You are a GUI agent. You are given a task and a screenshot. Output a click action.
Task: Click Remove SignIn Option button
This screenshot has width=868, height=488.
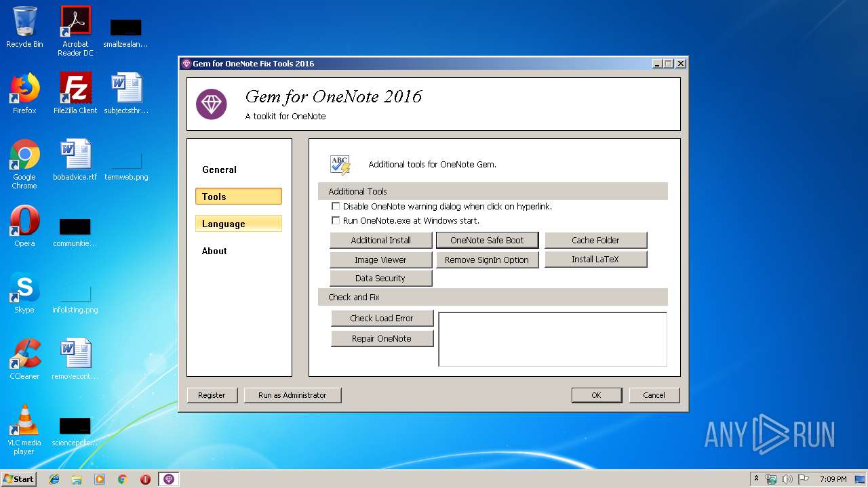487,260
